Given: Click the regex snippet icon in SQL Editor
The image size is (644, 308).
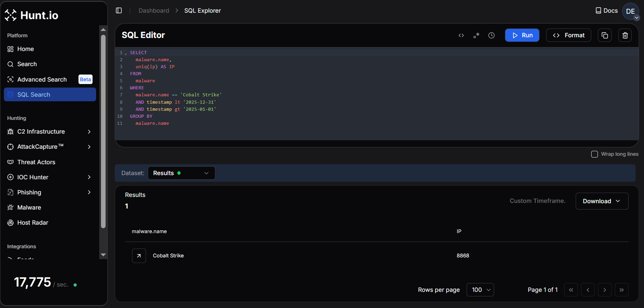Looking at the screenshot, I should point(476,35).
